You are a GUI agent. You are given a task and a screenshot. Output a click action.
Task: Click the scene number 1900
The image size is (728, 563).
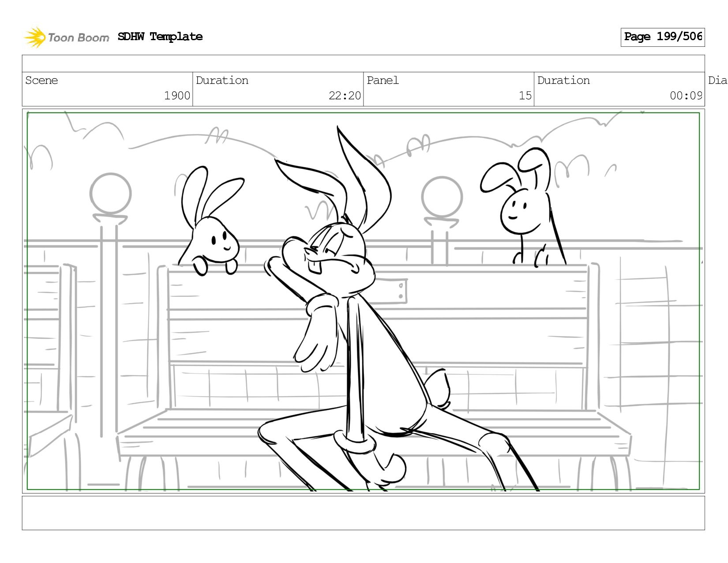point(177,96)
